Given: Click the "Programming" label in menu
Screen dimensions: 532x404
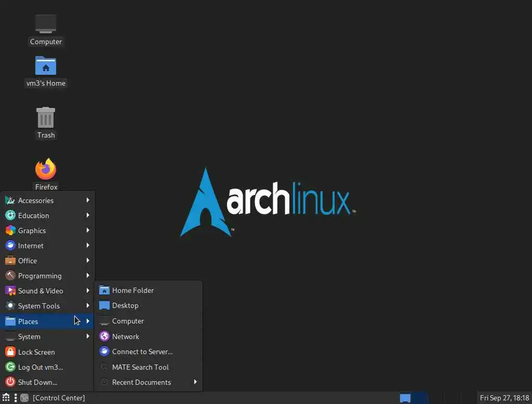Looking at the screenshot, I should pyautogui.click(x=39, y=276).
